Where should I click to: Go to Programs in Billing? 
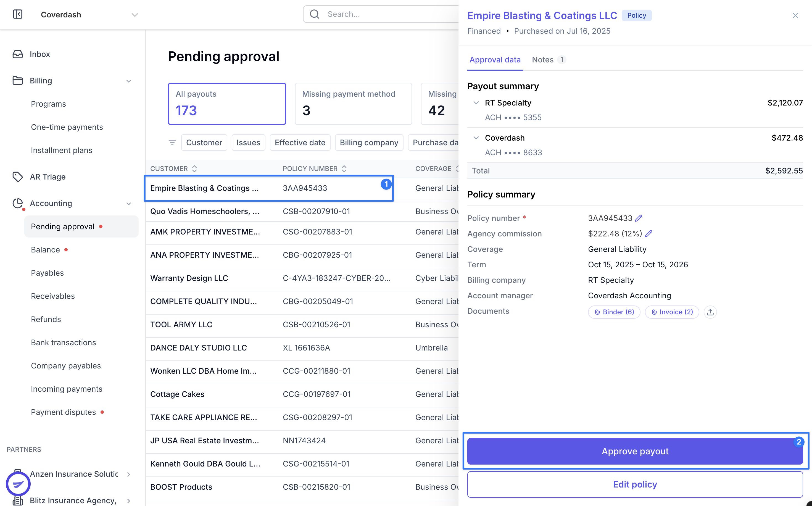tap(49, 104)
